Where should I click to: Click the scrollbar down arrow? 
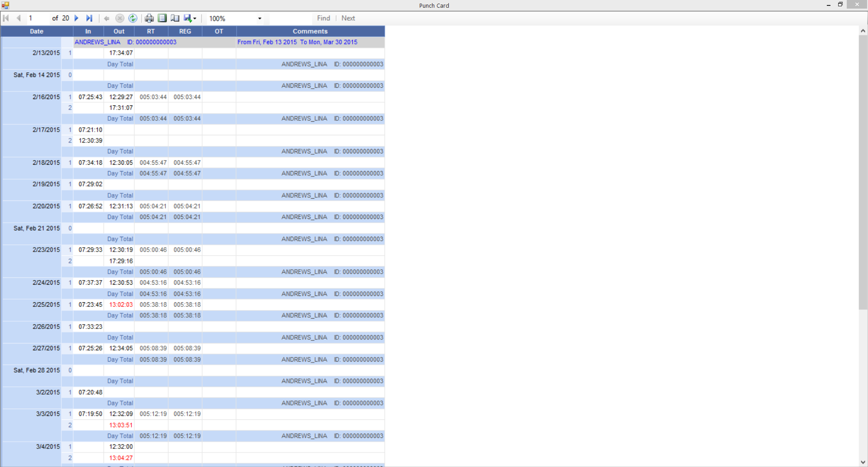[x=863, y=462]
